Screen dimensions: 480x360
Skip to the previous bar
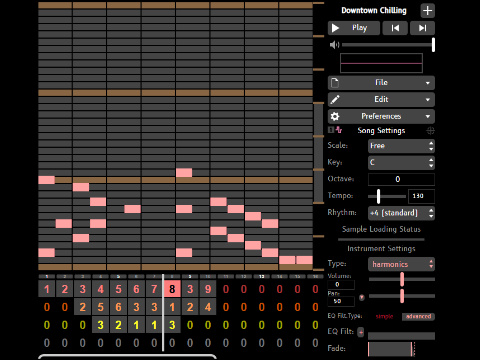click(395, 28)
